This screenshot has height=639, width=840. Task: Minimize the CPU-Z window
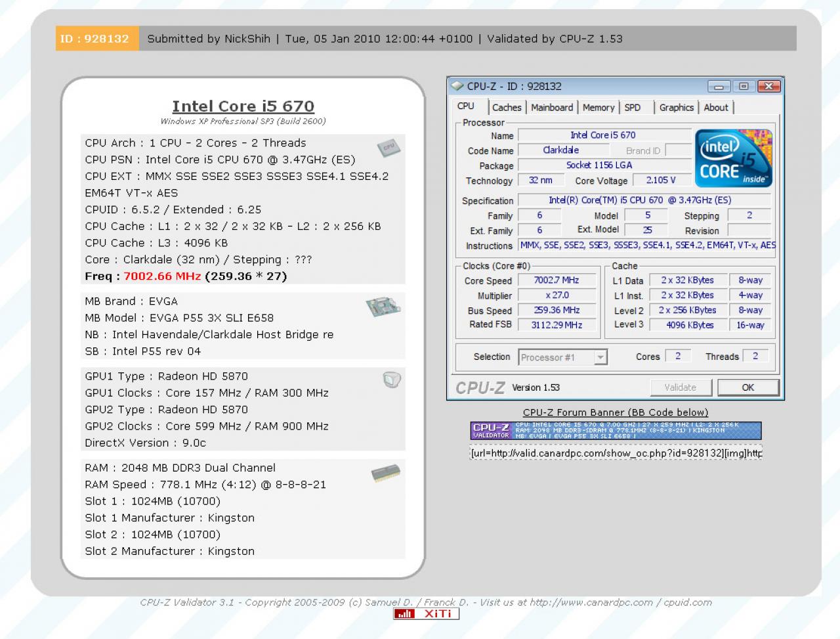[x=719, y=86]
